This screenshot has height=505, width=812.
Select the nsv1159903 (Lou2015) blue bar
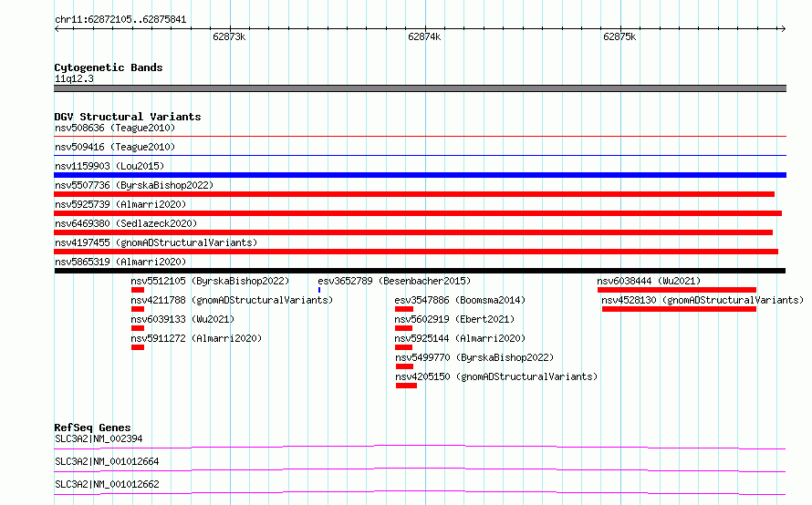point(420,175)
